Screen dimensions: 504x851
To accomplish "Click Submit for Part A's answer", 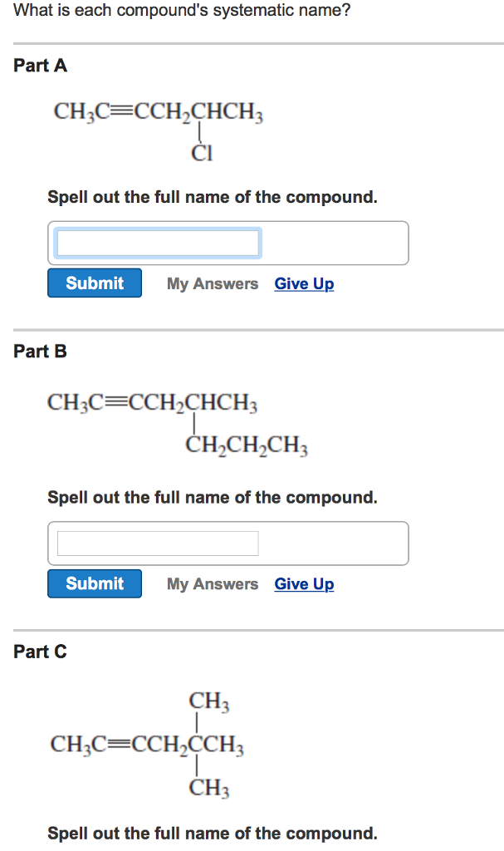I will (x=94, y=283).
